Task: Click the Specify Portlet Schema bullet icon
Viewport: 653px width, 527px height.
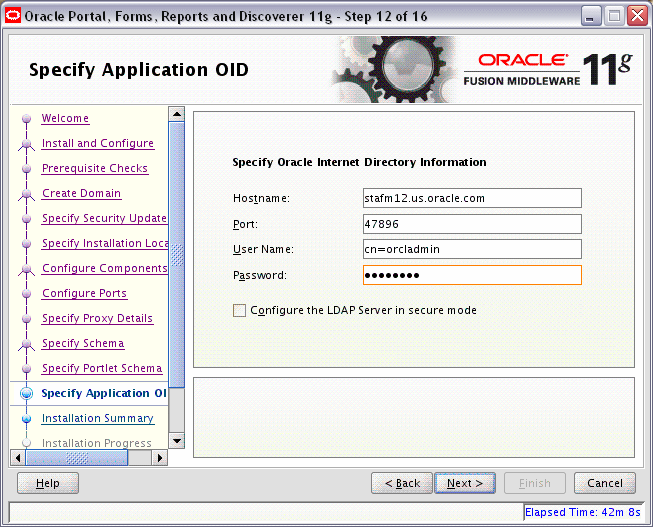Action: [x=27, y=369]
